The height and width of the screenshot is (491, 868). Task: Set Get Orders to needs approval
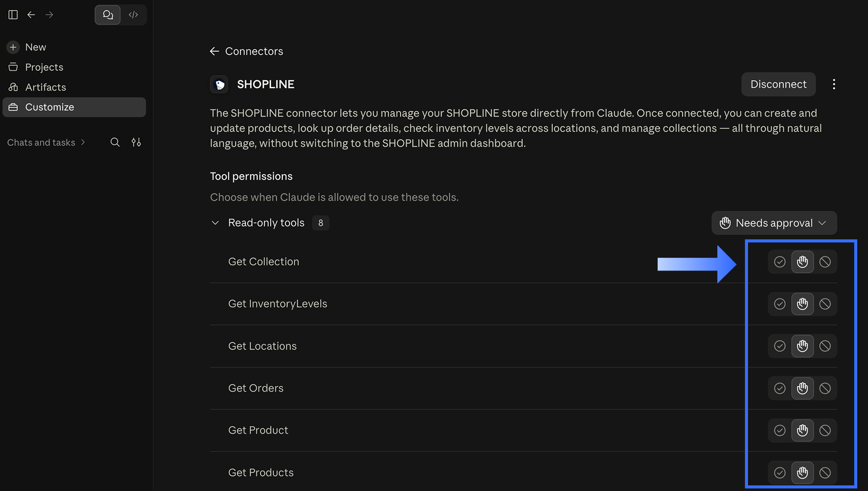(803, 388)
